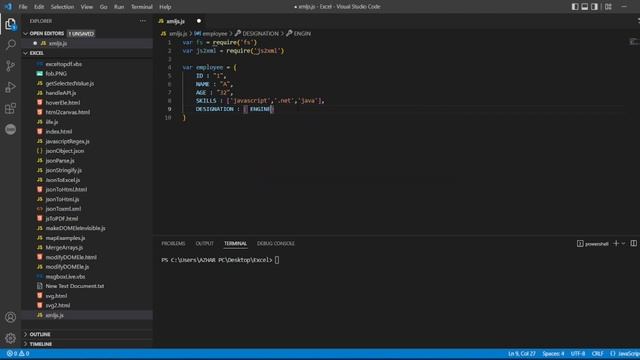Select the xmljs.js editor tab

[x=176, y=21]
